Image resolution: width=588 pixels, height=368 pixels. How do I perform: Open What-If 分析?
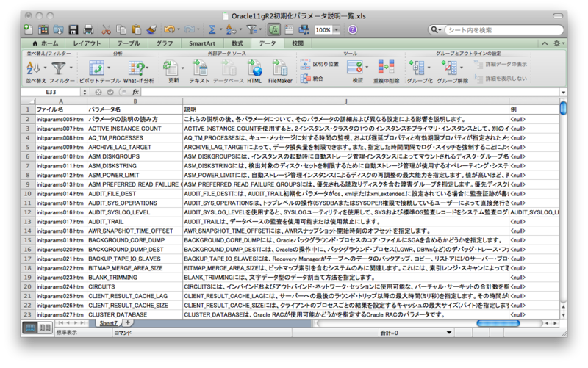pos(137,68)
